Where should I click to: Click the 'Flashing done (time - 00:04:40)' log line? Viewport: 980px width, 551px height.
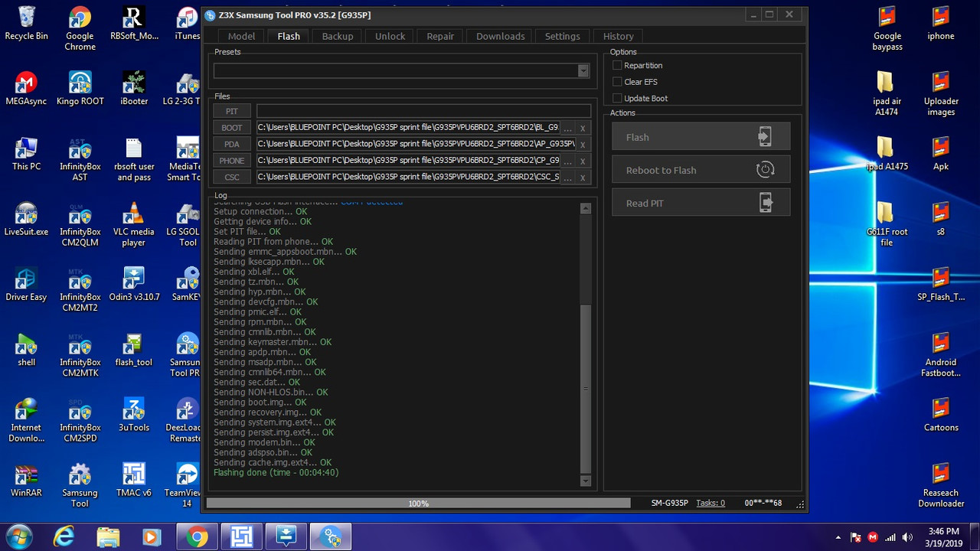coord(276,472)
